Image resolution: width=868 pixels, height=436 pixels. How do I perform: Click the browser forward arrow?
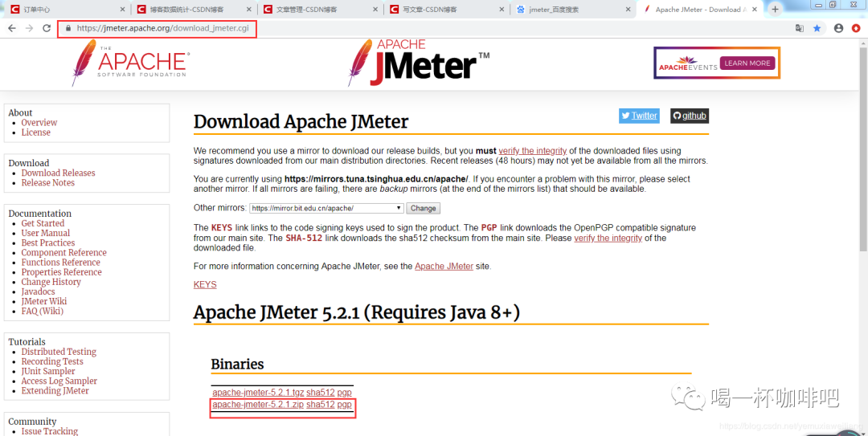click(30, 28)
